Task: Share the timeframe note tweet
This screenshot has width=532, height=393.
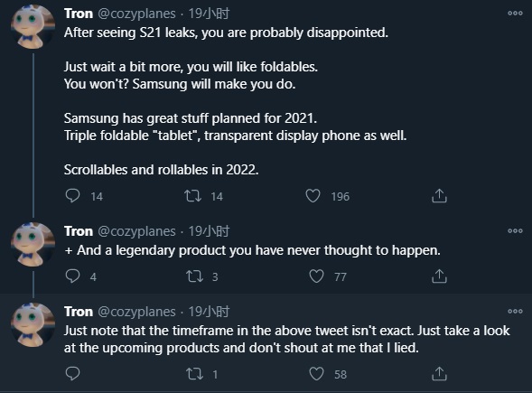Action: point(439,374)
